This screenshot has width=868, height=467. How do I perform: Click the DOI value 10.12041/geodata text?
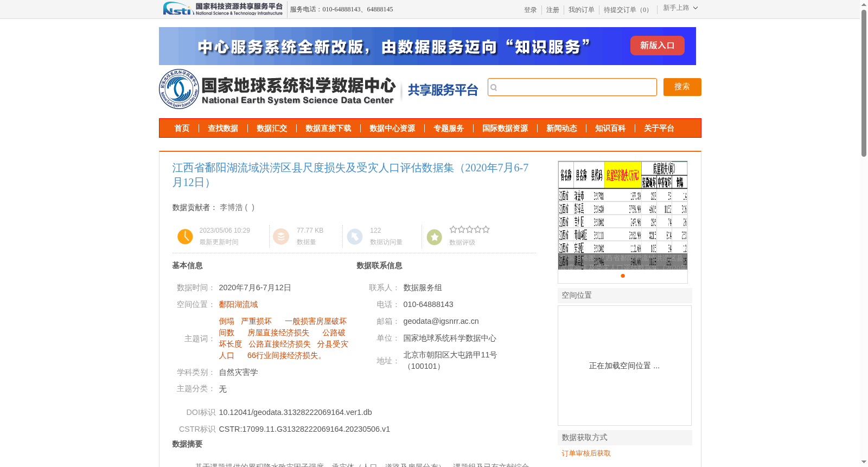[x=295, y=412]
